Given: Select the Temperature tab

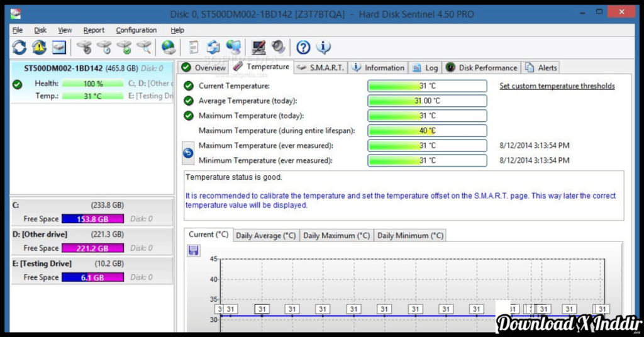Looking at the screenshot, I should (x=262, y=67).
